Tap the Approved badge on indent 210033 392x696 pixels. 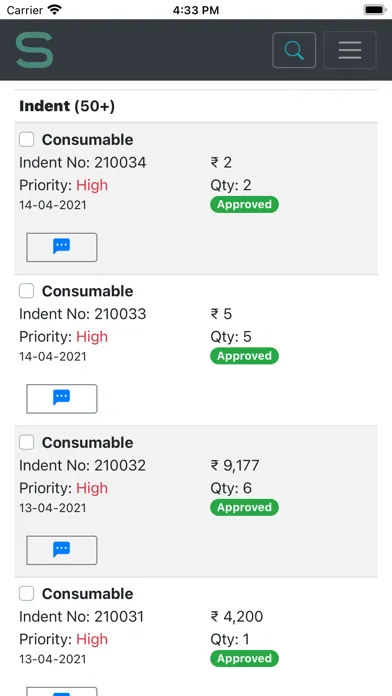244,356
